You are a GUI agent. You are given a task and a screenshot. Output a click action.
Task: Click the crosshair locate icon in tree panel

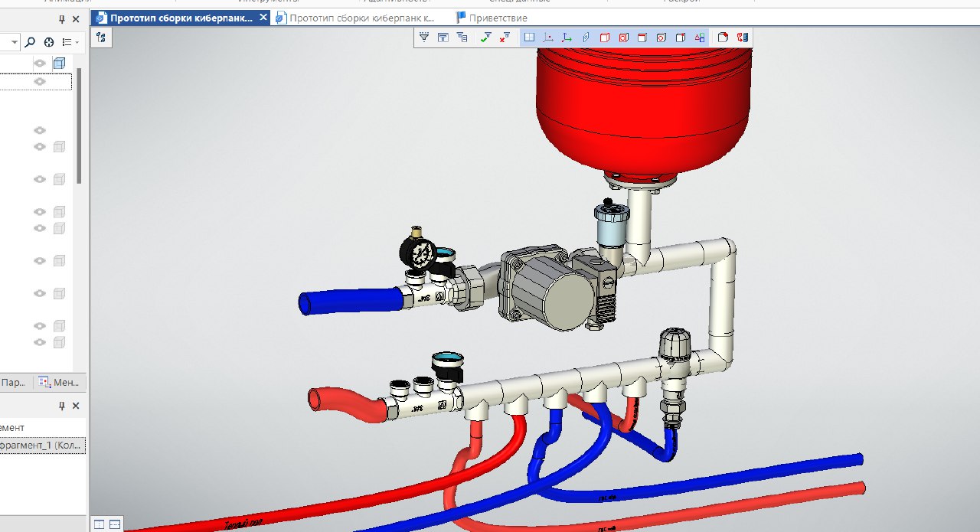pos(49,42)
